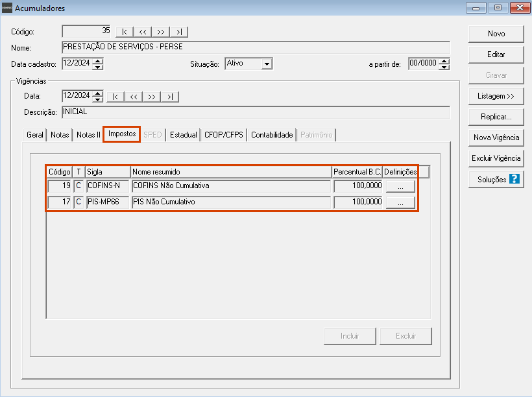The image size is (532, 397).
Task: Open the blue Soluções help icon
Action: [x=514, y=179]
